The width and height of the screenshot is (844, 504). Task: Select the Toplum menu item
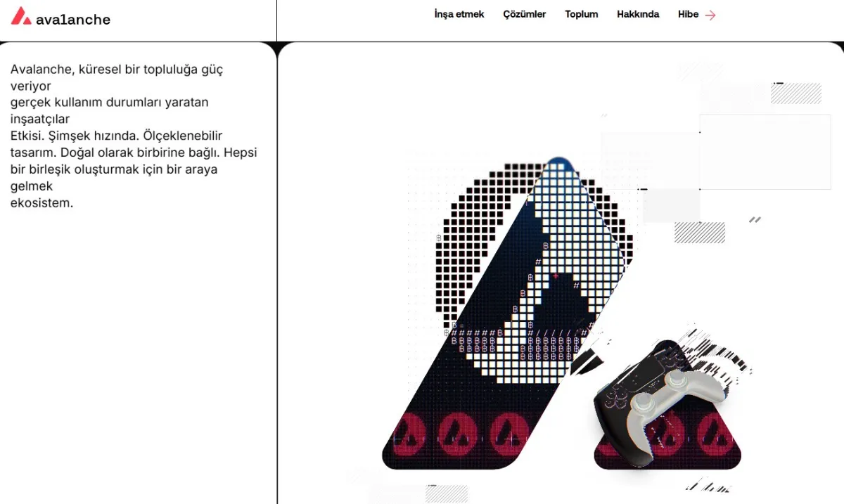point(582,14)
